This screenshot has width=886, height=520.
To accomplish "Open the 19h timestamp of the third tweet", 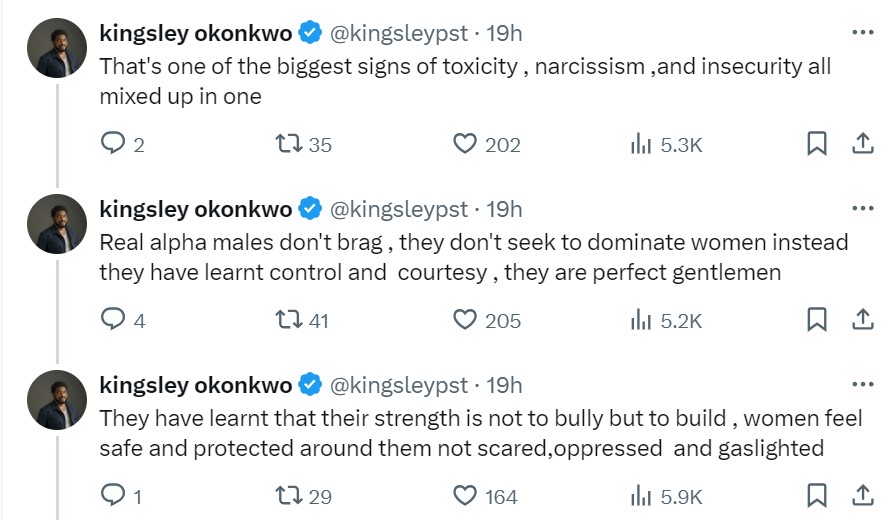I will [x=504, y=385].
